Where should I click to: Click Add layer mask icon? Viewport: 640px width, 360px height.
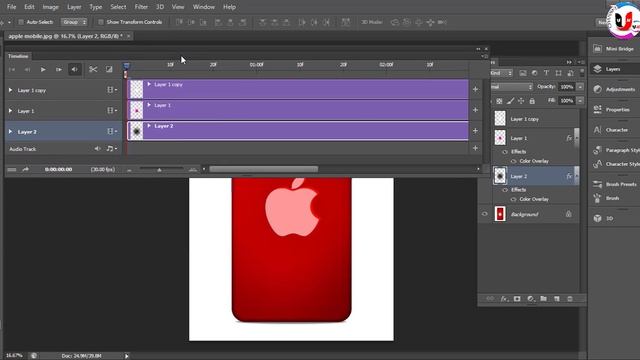coord(517,299)
